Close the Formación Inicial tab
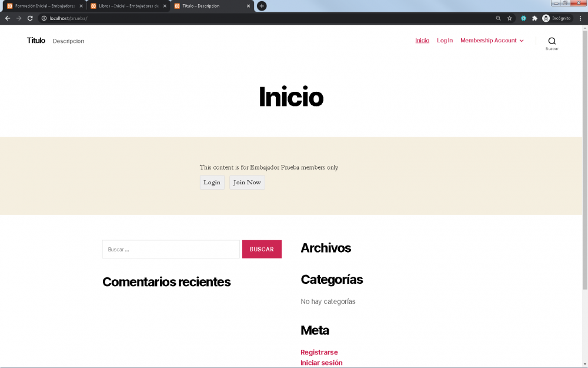This screenshot has height=368, width=588. point(81,6)
